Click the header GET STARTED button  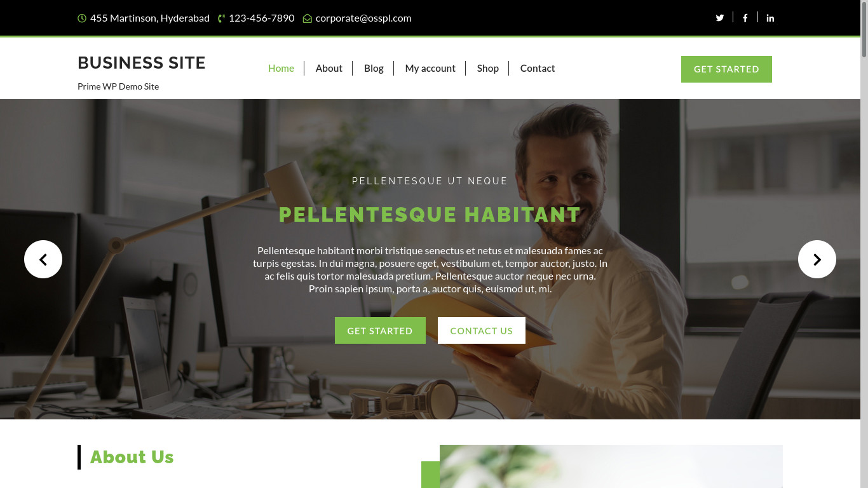pyautogui.click(x=726, y=69)
